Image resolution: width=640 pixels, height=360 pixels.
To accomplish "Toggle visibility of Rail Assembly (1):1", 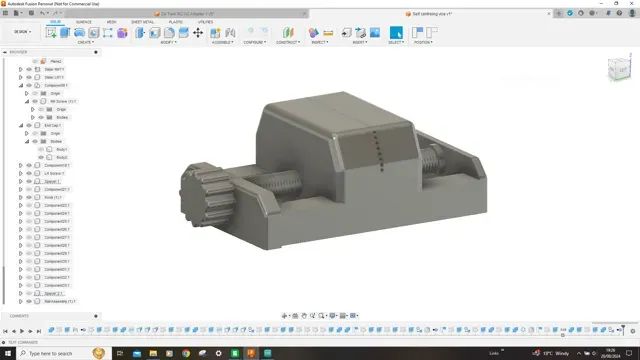I will [x=29, y=302].
